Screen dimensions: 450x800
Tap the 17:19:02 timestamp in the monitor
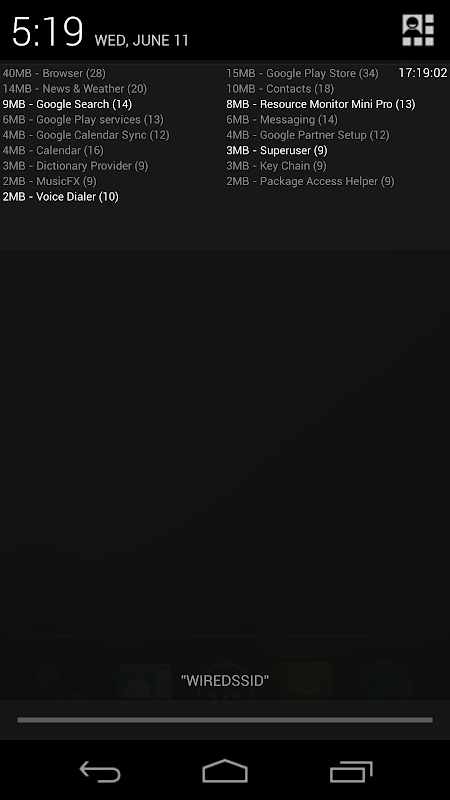tap(422, 73)
